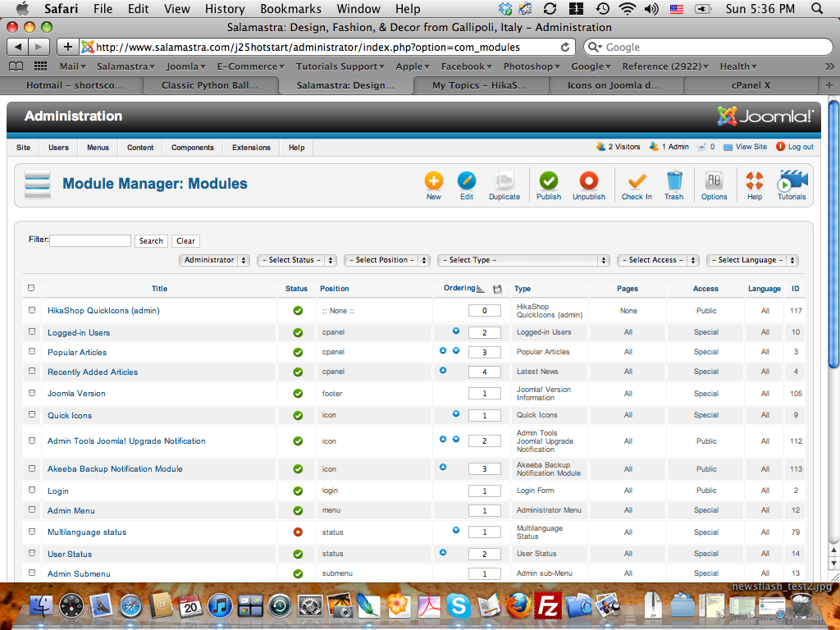Open the Select Access dropdown
840x630 pixels.
coord(659,260)
